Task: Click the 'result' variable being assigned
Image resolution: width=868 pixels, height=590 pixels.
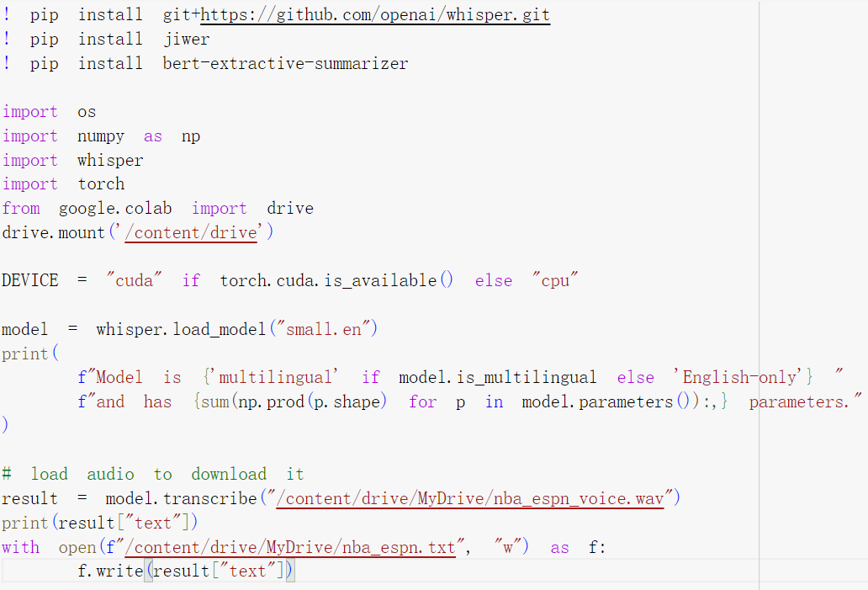Action: coord(30,498)
